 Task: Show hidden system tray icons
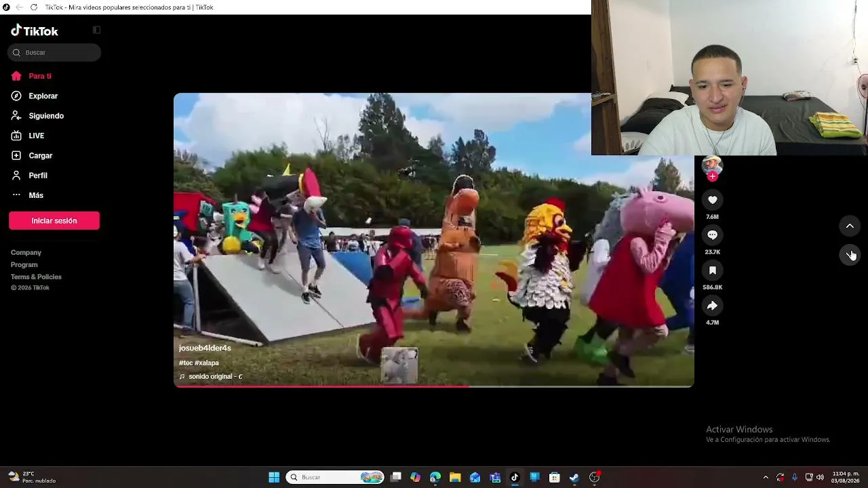[766, 477]
